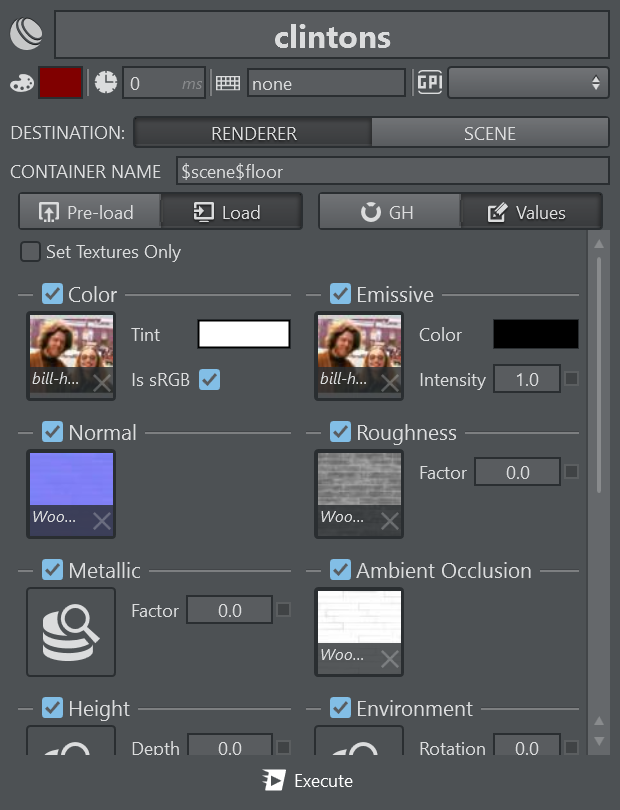Click the keyboard shortcut none field

[x=326, y=83]
